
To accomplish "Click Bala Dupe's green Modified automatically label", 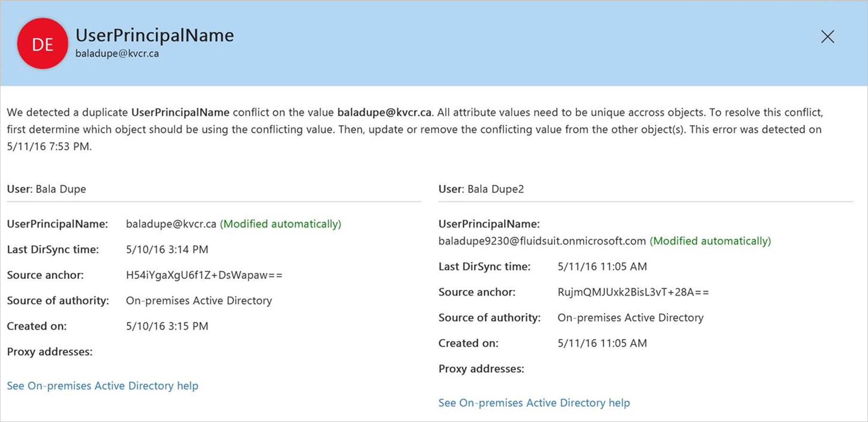I will [x=281, y=224].
